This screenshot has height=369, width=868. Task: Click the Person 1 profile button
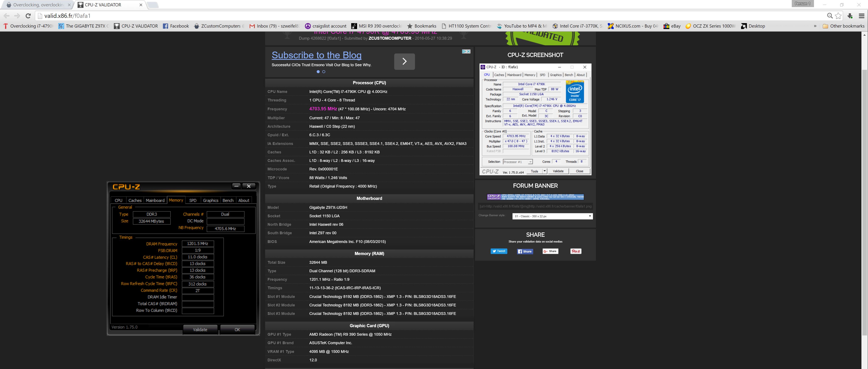(x=802, y=4)
